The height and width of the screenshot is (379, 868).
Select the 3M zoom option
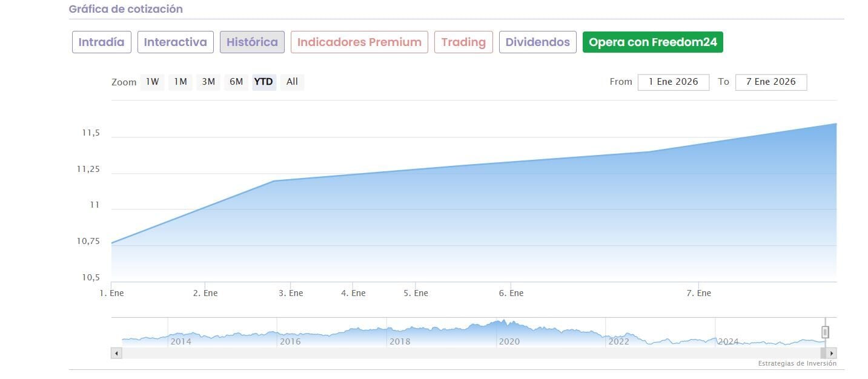[208, 82]
